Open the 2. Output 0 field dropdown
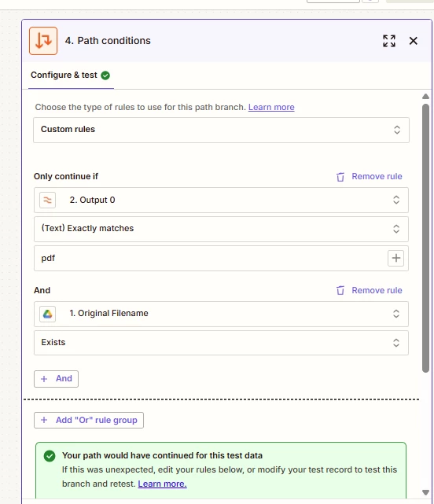 point(221,200)
